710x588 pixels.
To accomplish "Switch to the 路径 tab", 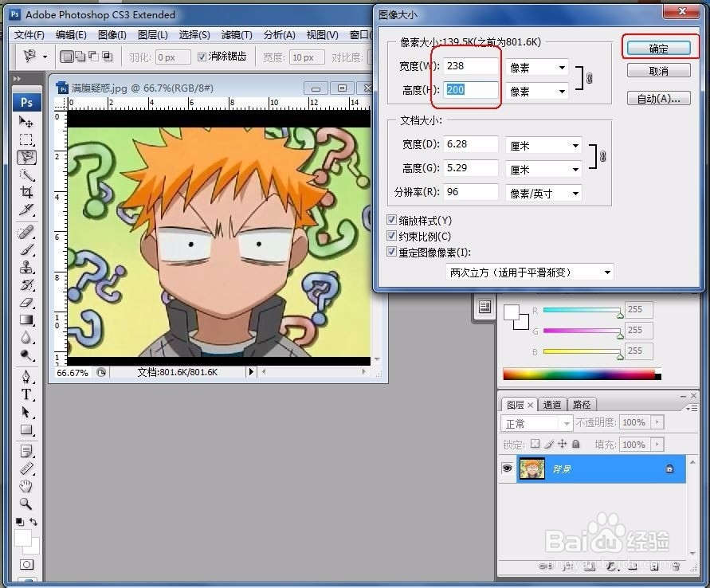I will click(x=582, y=405).
